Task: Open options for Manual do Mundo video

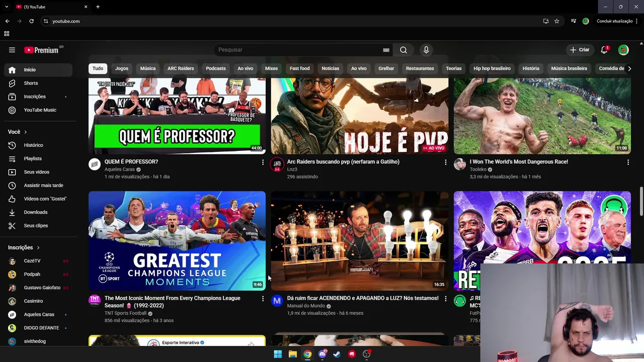Action: tap(445, 299)
